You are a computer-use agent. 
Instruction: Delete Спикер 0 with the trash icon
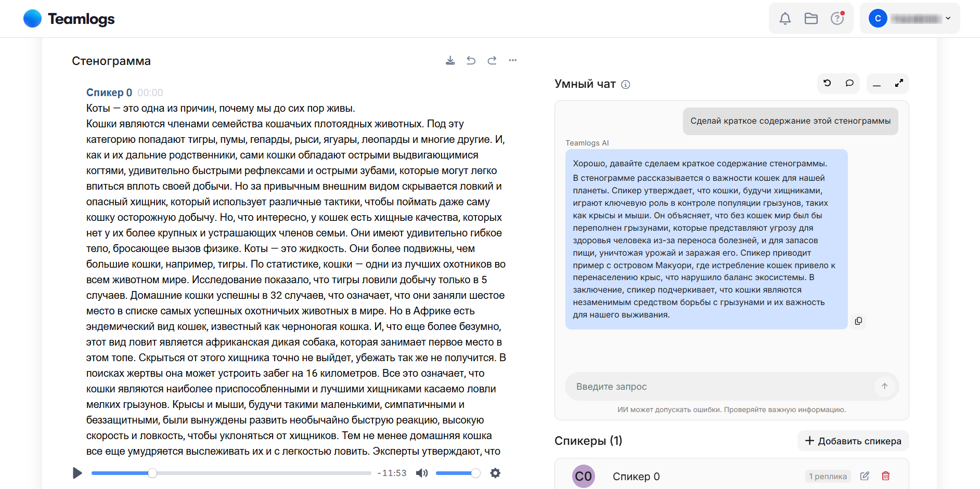[885, 476]
